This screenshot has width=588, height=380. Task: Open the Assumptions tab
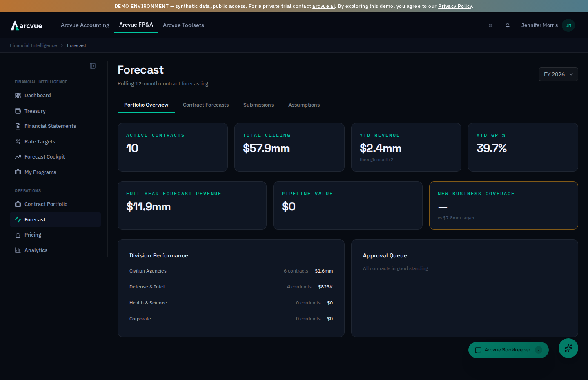click(x=304, y=105)
